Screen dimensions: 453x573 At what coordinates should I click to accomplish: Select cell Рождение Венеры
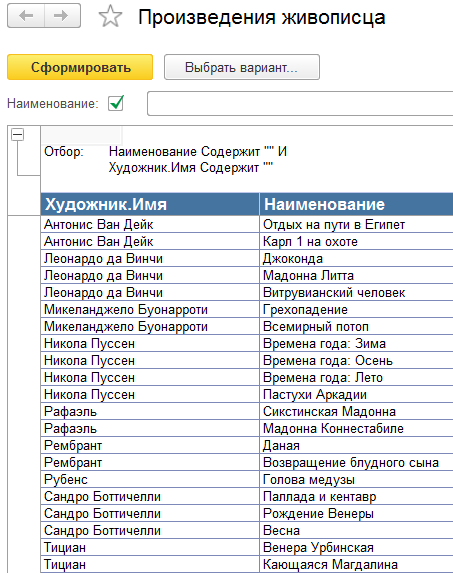click(356, 513)
